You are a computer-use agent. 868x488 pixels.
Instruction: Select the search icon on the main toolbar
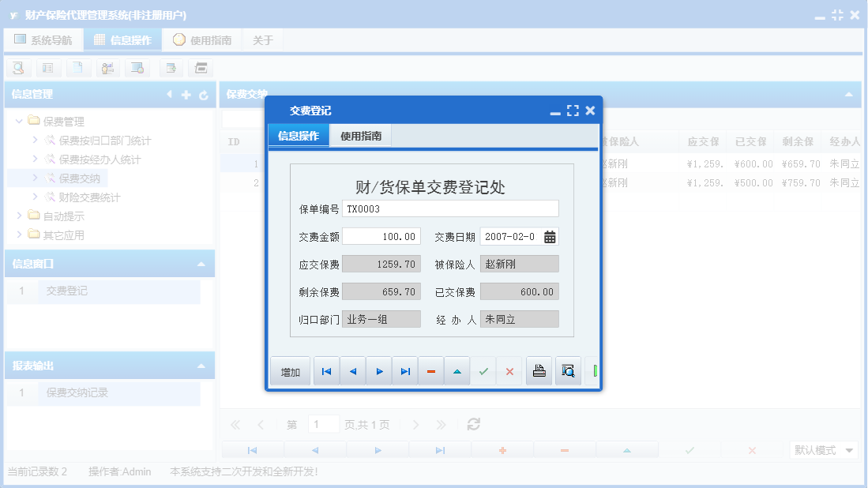point(17,68)
